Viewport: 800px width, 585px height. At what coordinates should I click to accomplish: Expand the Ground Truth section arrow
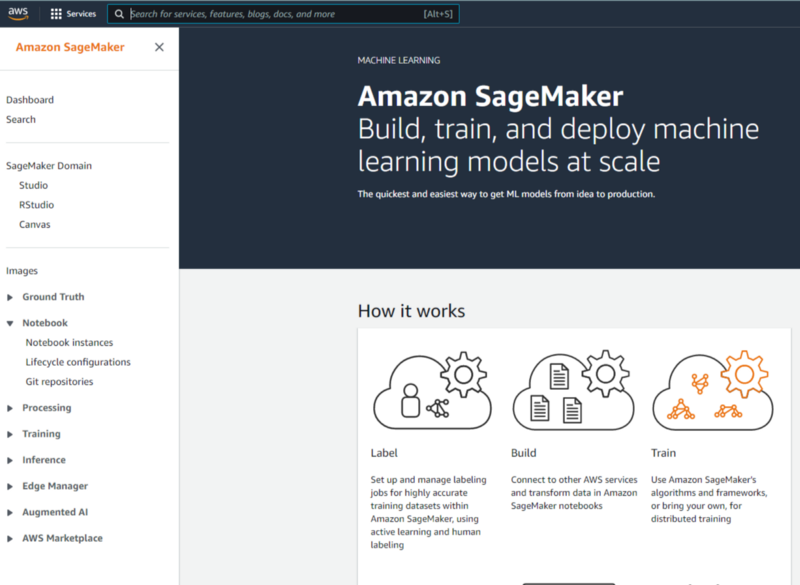(x=10, y=297)
